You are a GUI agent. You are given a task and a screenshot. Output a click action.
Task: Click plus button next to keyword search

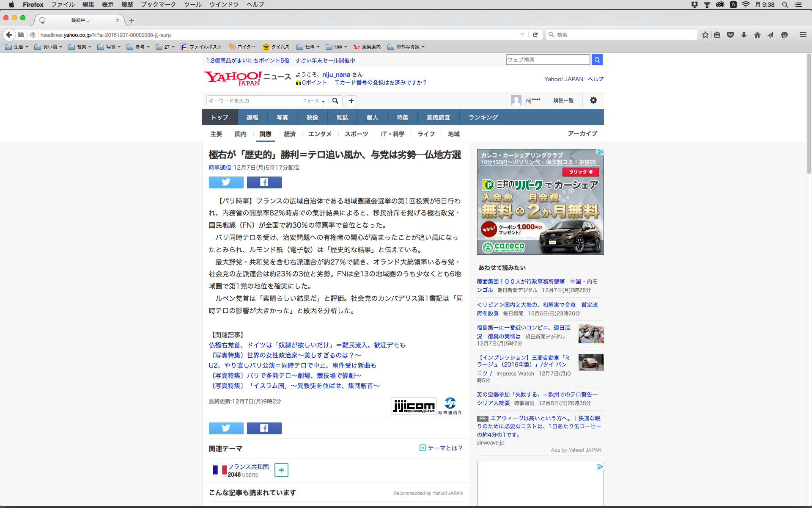pos(351,101)
